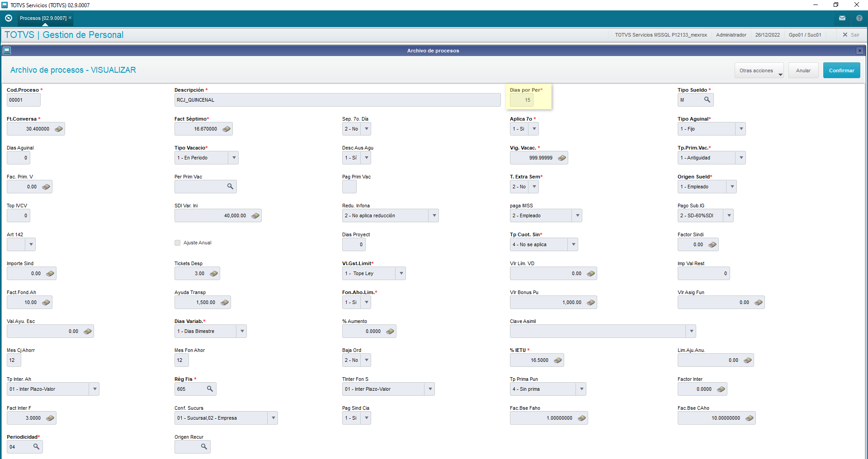Open calculator icon in Ayuda Transp field
This screenshot has width=868, height=459.
point(225,303)
